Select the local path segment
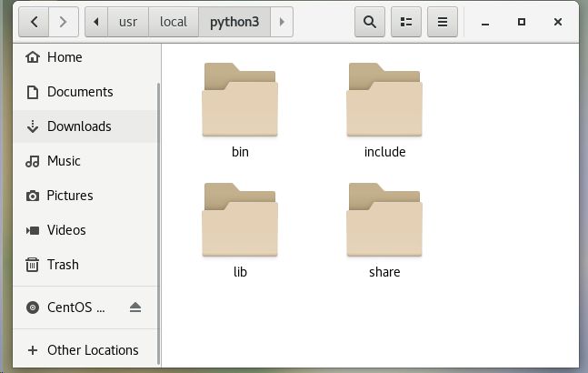This screenshot has width=588, height=373. pyautogui.click(x=174, y=22)
